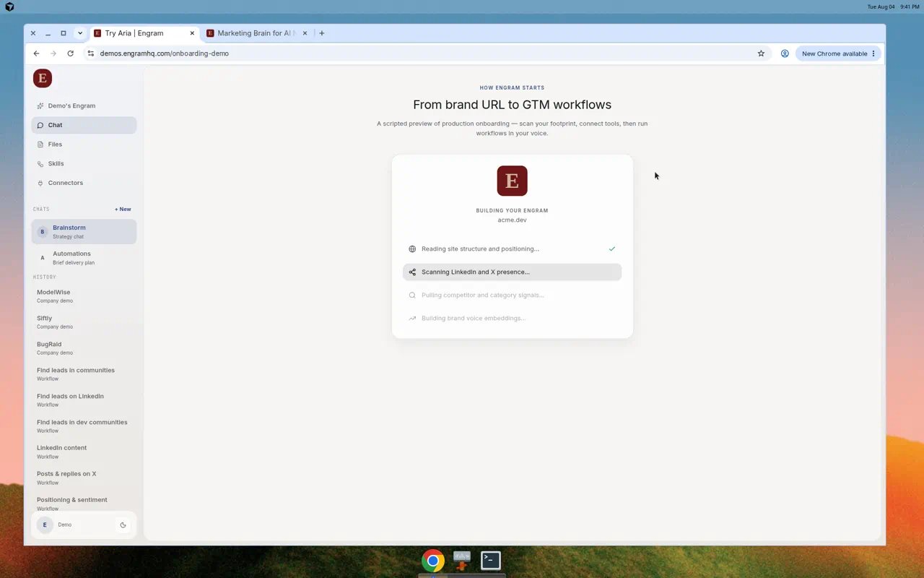Click the acme.dev domain text
Viewport: 924px width, 578px height.
[x=512, y=220]
